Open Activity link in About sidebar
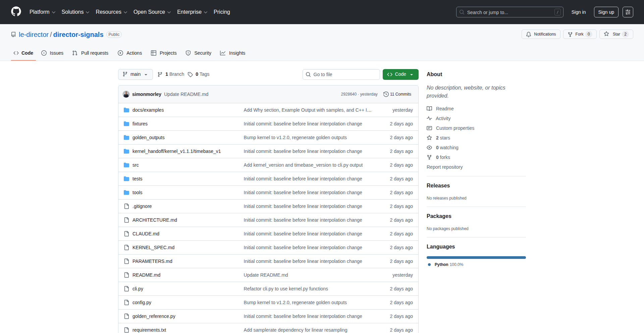The height and width of the screenshot is (333, 644). pyautogui.click(x=443, y=118)
